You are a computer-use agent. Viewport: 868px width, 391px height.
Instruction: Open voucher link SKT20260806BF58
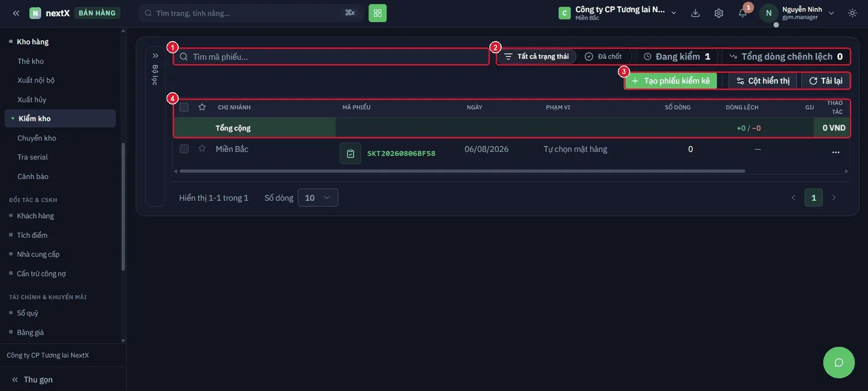[401, 154]
